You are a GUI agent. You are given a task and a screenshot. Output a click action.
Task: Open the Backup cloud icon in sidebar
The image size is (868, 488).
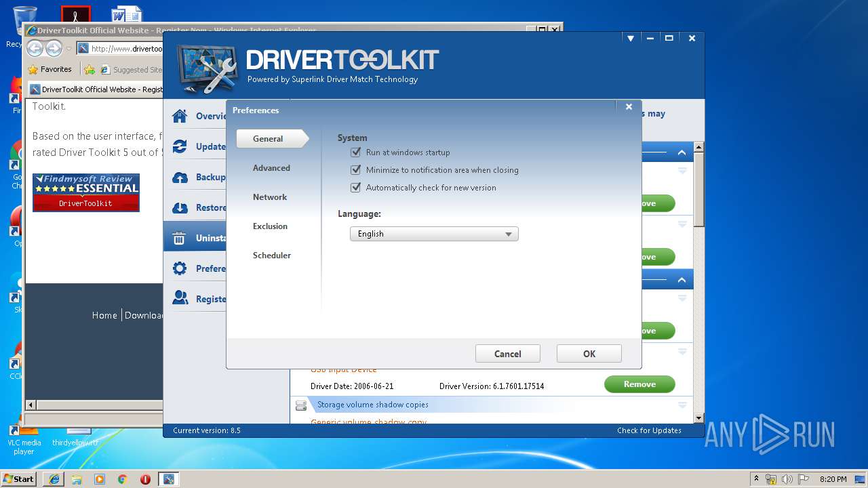(180, 177)
